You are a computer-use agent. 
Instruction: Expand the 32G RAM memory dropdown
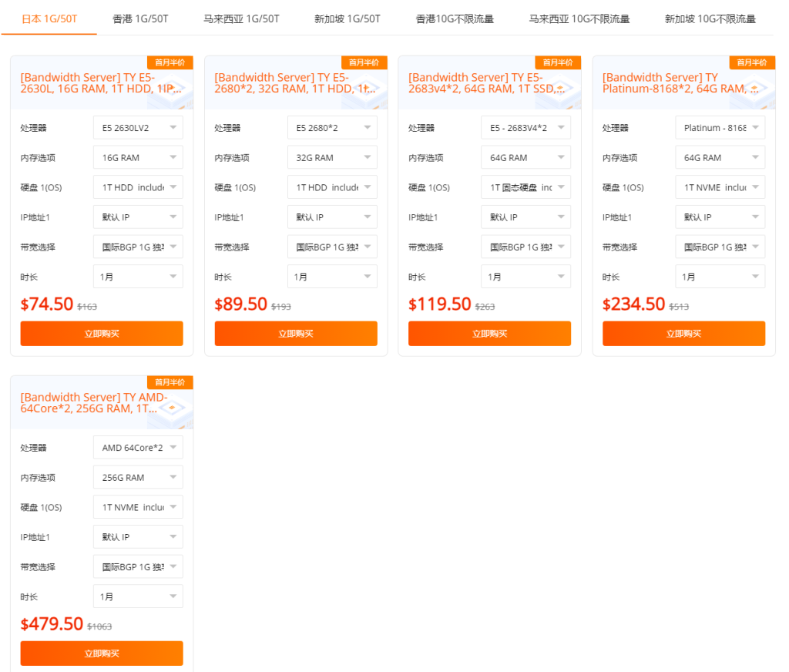tap(332, 158)
